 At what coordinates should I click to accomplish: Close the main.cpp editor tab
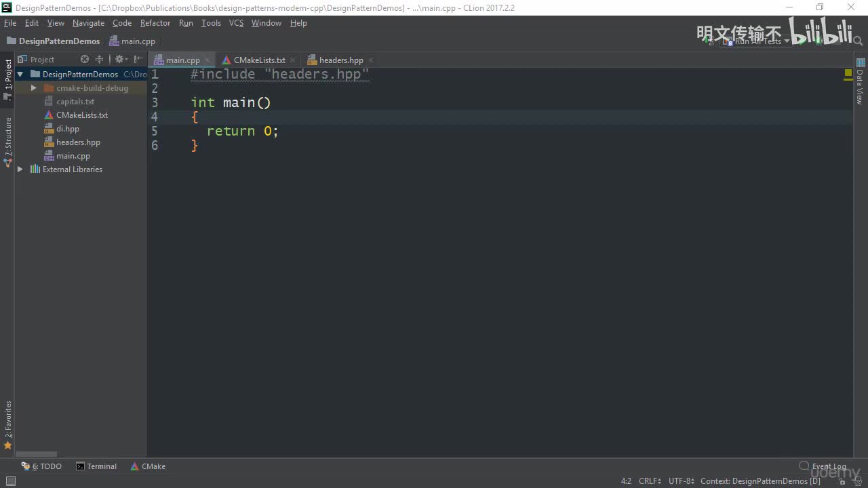coord(208,60)
